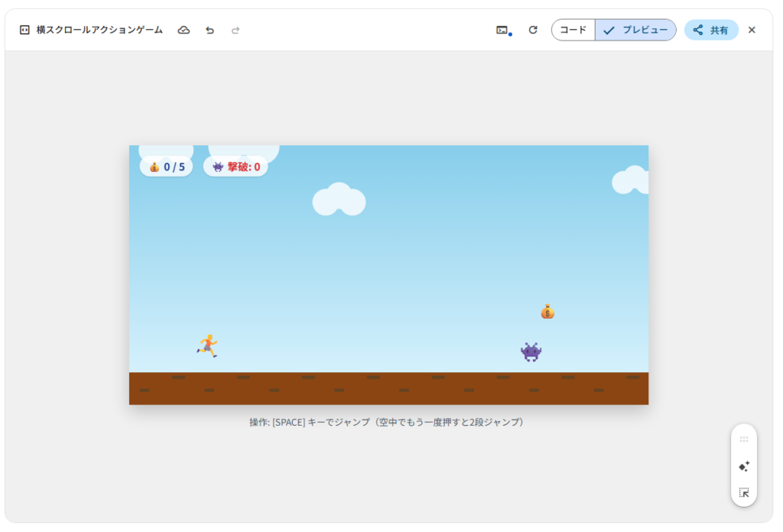Activate the select element tool icon
This screenshot has height=532, width=783.
pyautogui.click(x=744, y=492)
